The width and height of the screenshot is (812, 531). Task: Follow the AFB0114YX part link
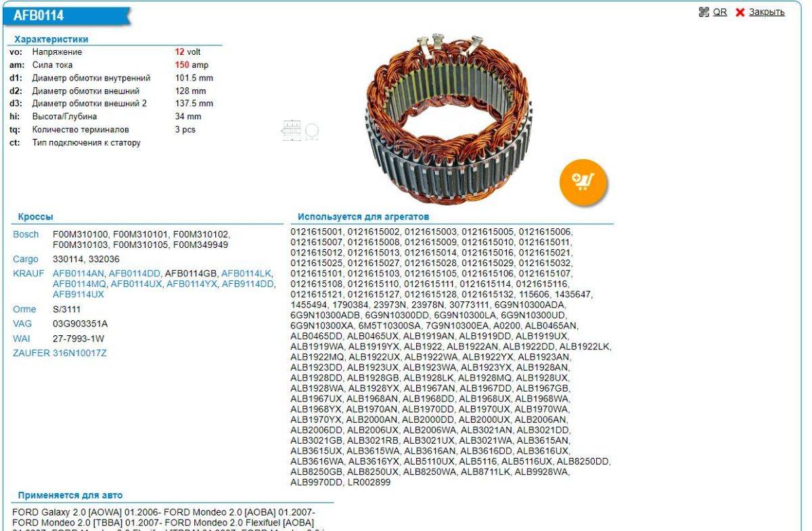click(x=191, y=284)
